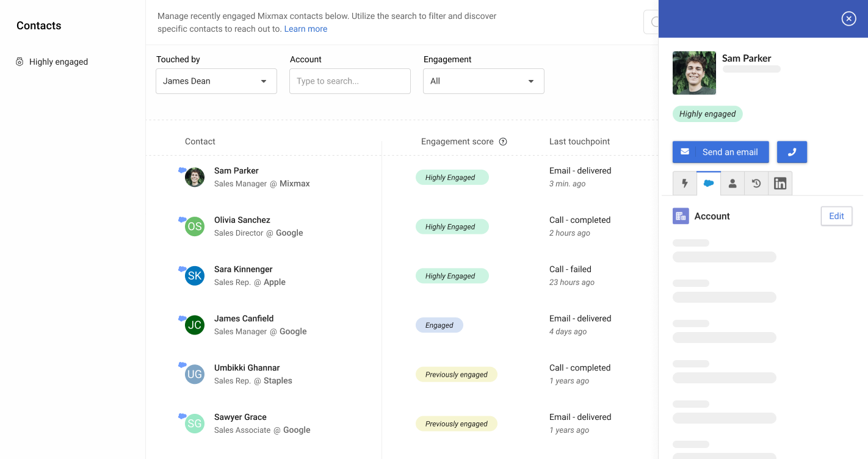Switch to the Salesforce cloud tab
The height and width of the screenshot is (459, 868).
(709, 183)
